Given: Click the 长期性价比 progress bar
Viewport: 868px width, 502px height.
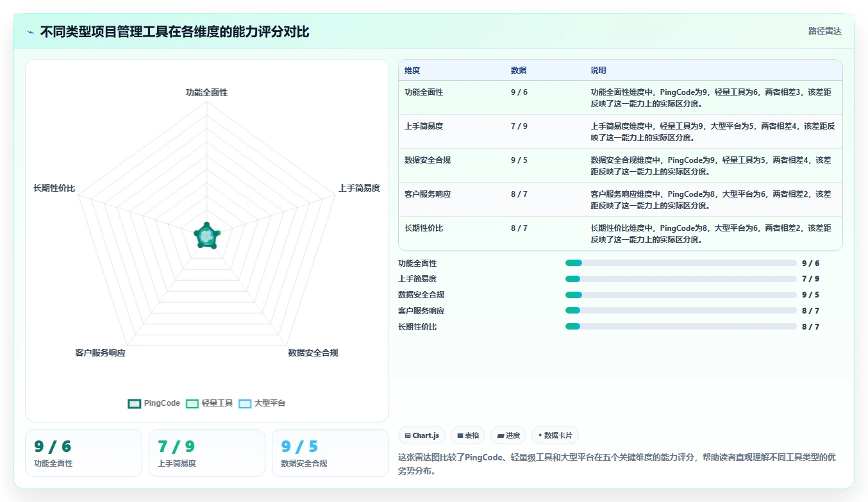Looking at the screenshot, I should tap(681, 326).
